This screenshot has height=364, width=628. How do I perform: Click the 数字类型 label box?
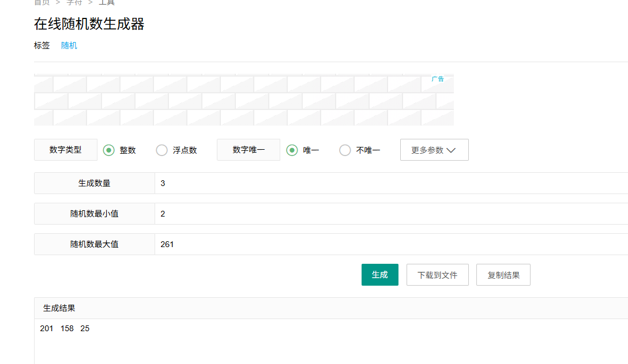point(66,150)
